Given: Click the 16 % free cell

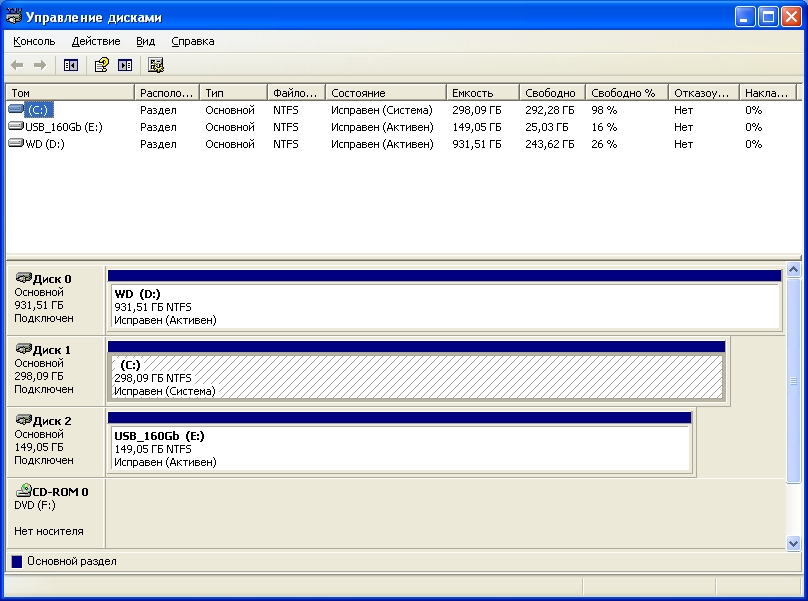Looking at the screenshot, I should coord(604,127).
